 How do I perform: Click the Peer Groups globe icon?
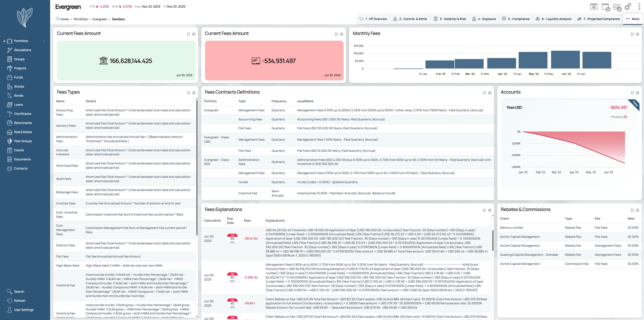pyautogui.click(x=10, y=141)
